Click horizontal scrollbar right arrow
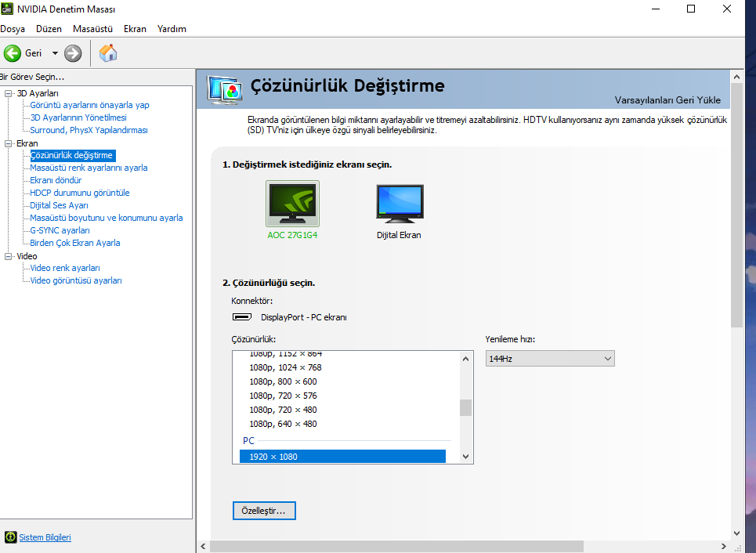Image resolution: width=756 pixels, height=553 pixels. click(x=723, y=546)
